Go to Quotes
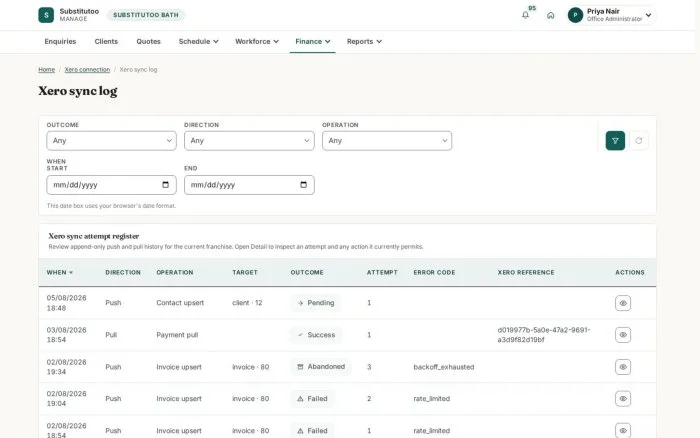 tap(148, 42)
